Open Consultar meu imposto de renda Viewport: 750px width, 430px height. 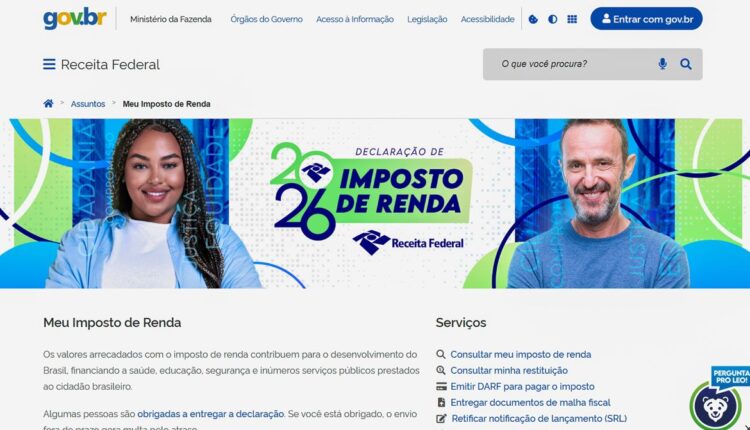click(x=520, y=354)
